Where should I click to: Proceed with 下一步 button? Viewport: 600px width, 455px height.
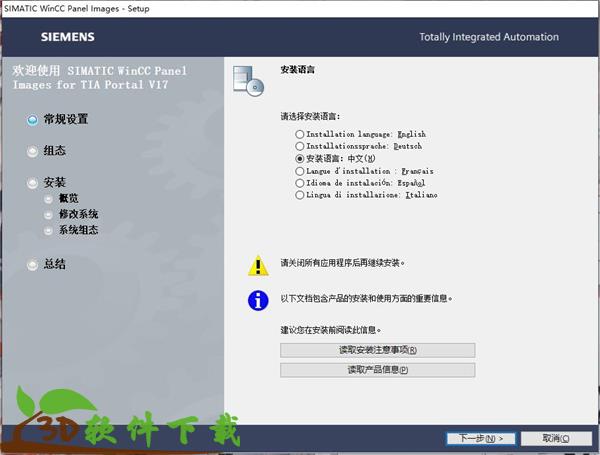tap(481, 438)
